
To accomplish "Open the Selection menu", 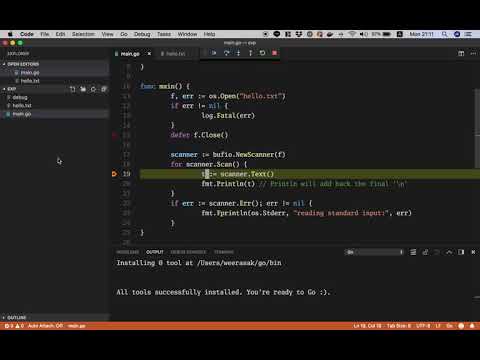I will (83, 34).
